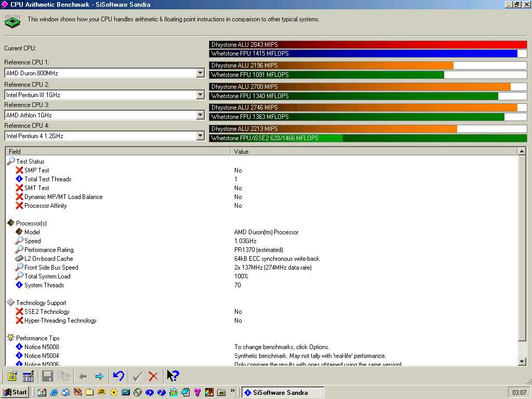Click the yellow sun-flower quick launch icon
532x399 pixels.
pos(114,393)
